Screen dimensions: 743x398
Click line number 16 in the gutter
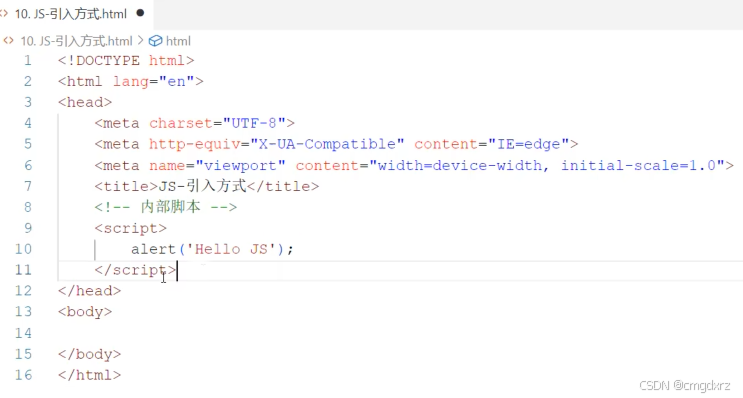click(x=23, y=375)
